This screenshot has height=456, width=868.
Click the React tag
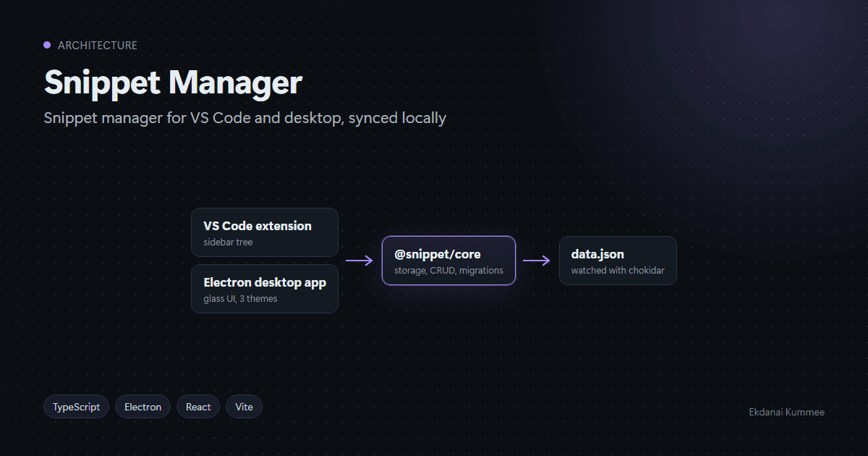pyautogui.click(x=198, y=407)
